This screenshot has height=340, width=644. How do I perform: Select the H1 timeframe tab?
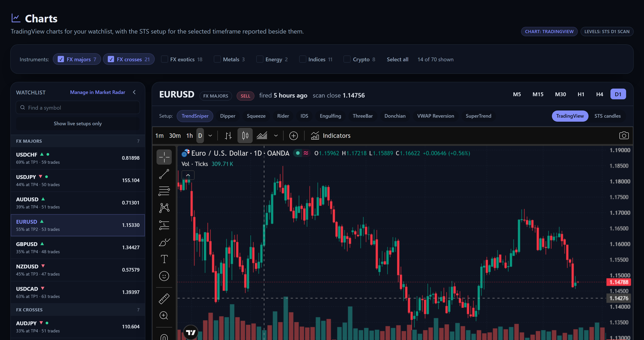[581, 94]
